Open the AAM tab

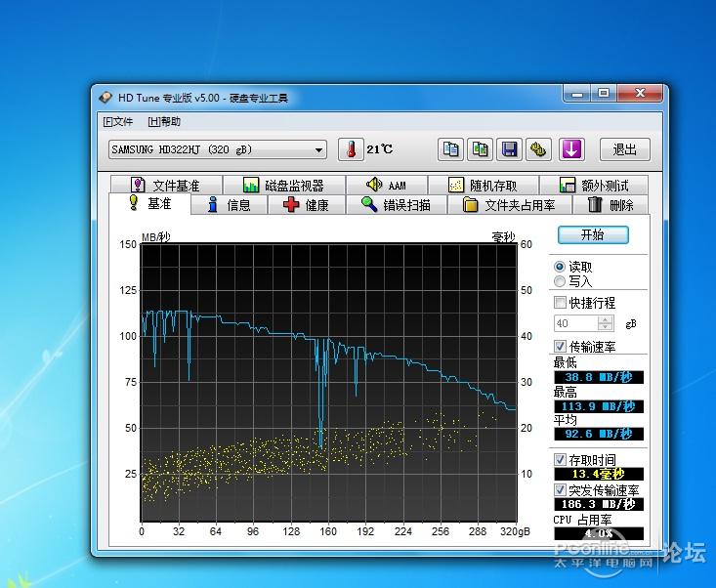pos(387,186)
